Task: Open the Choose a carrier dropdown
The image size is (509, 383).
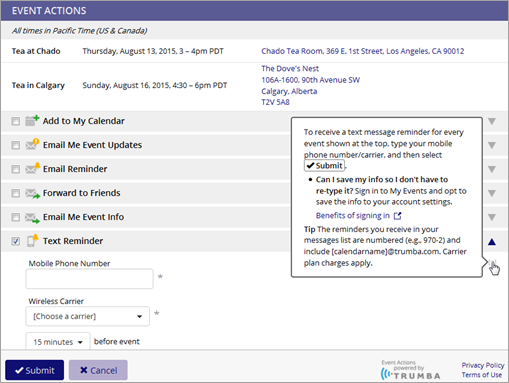Action: [x=87, y=316]
